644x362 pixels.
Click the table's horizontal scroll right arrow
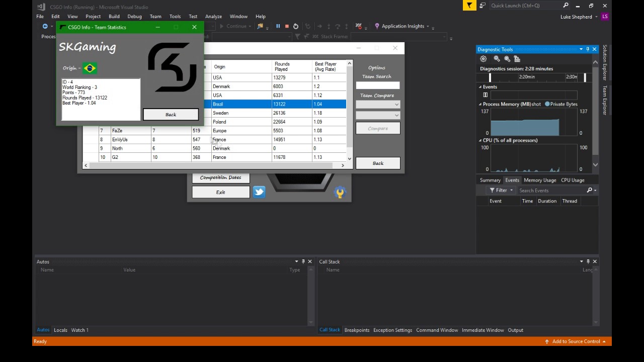343,165
